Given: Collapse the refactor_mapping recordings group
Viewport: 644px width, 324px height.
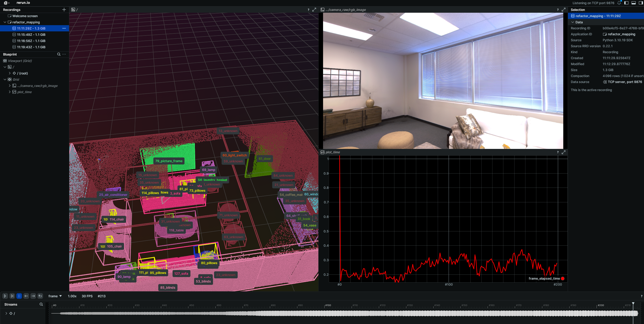Looking at the screenshot, I should [x=5, y=22].
